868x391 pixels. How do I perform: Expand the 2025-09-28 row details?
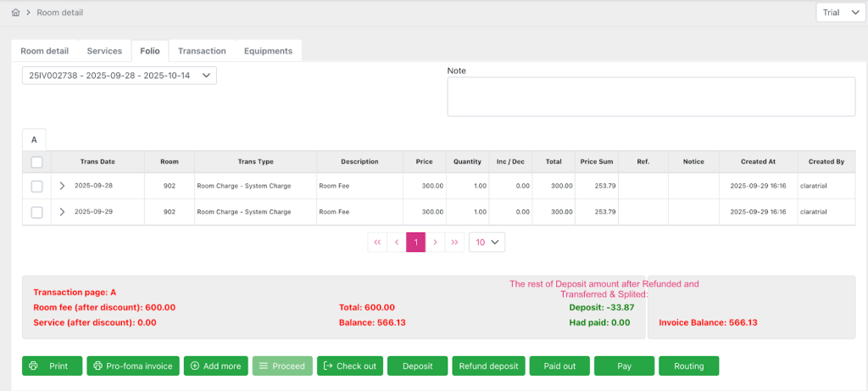[x=62, y=186]
